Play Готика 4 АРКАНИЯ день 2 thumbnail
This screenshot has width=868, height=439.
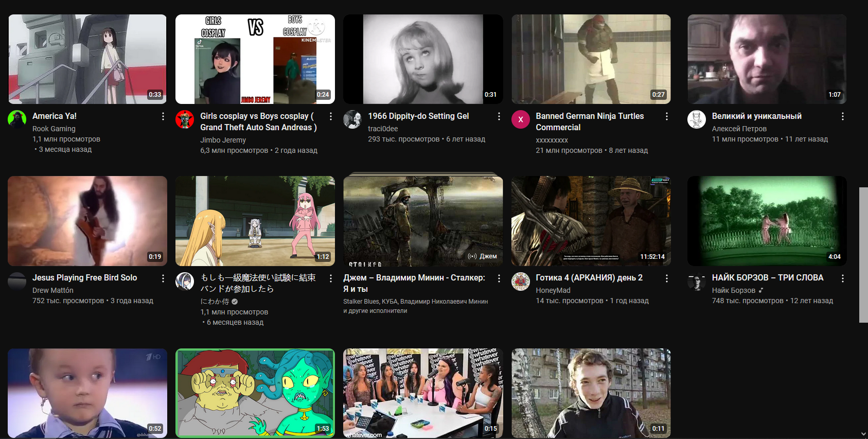(591, 221)
